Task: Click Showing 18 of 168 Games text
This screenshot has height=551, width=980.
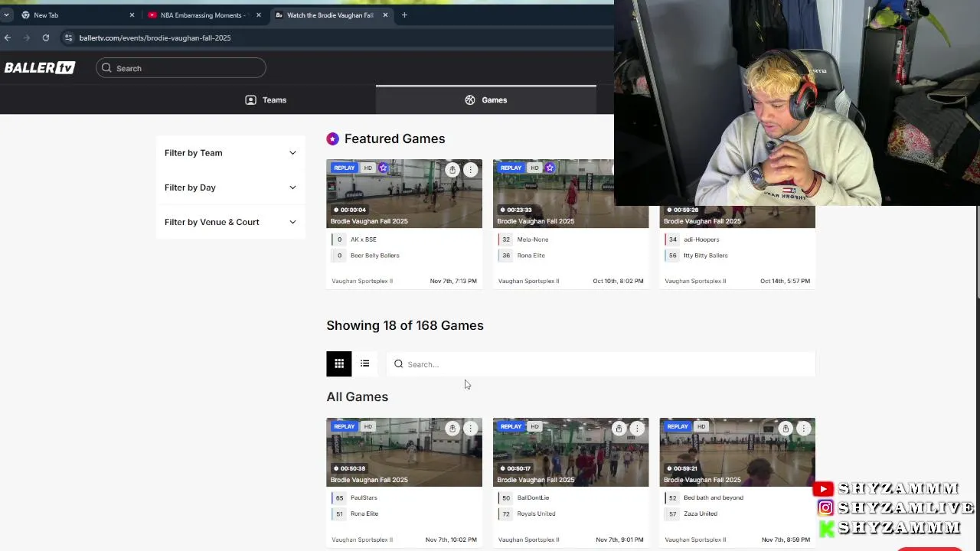Action: click(x=405, y=325)
